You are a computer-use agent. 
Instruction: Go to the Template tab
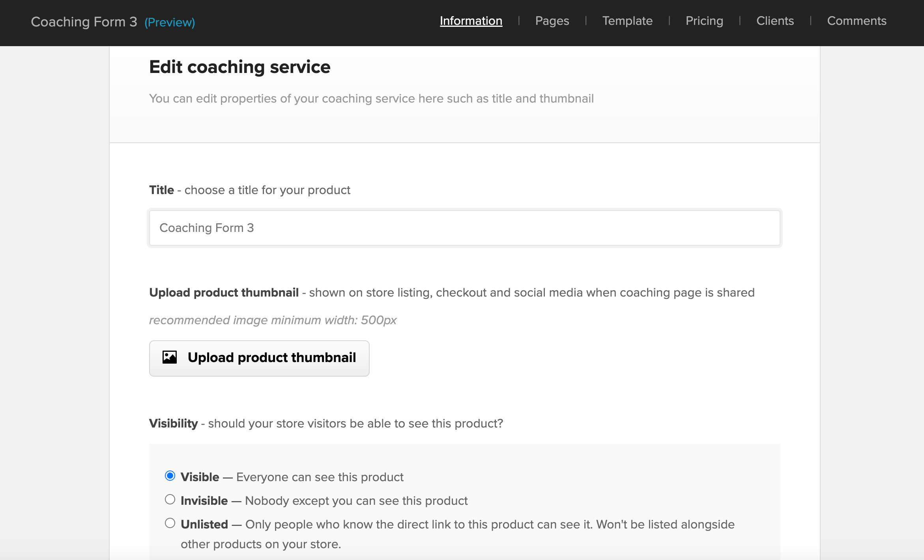click(627, 21)
